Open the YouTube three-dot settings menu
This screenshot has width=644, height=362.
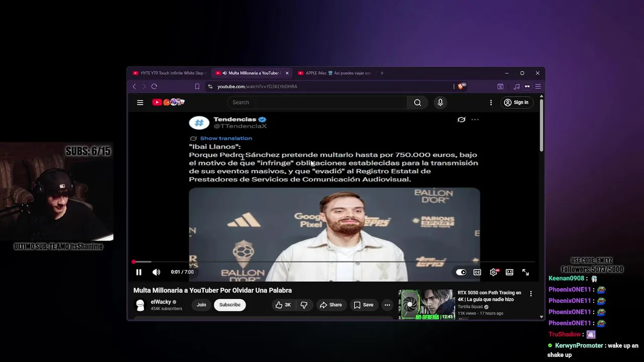pos(491,103)
